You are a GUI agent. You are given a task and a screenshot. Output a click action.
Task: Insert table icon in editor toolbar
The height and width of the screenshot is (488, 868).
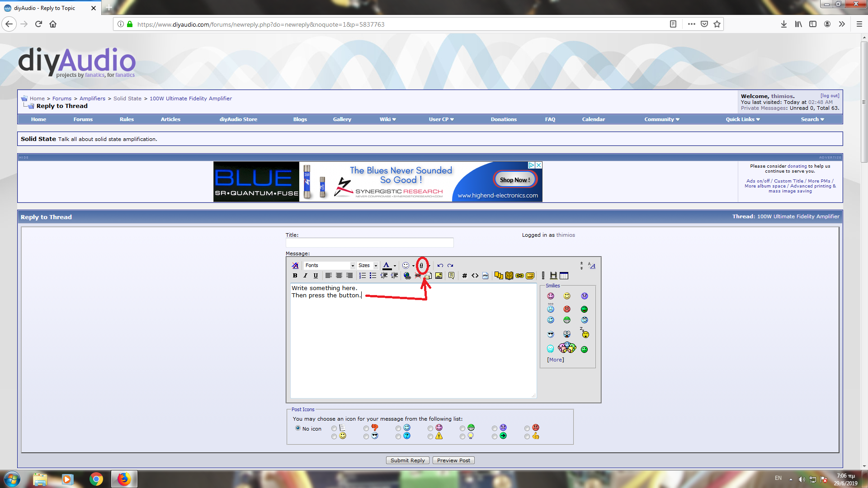click(564, 276)
